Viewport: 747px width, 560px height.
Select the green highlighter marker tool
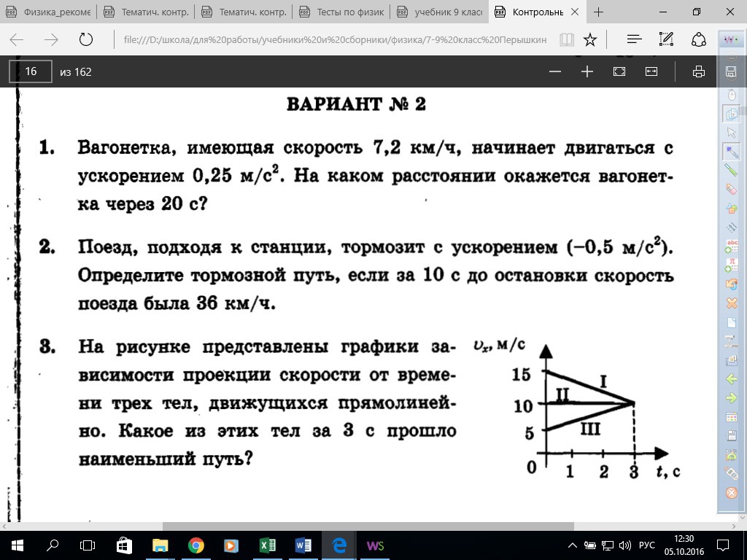click(731, 169)
